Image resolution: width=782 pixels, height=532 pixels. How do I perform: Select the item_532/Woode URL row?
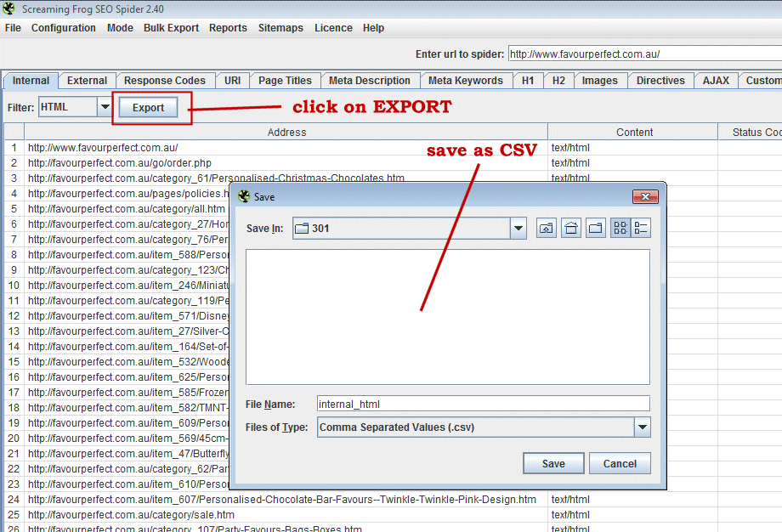point(128,362)
